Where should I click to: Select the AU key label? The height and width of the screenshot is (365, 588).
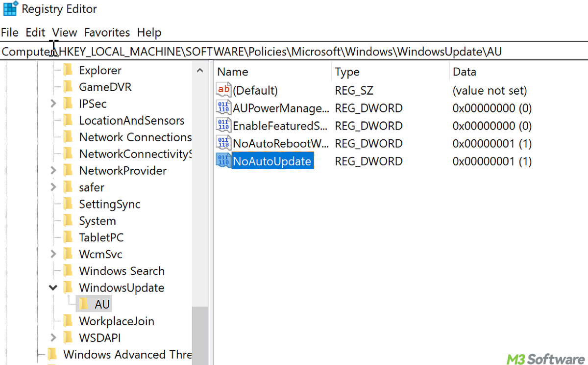point(102,304)
